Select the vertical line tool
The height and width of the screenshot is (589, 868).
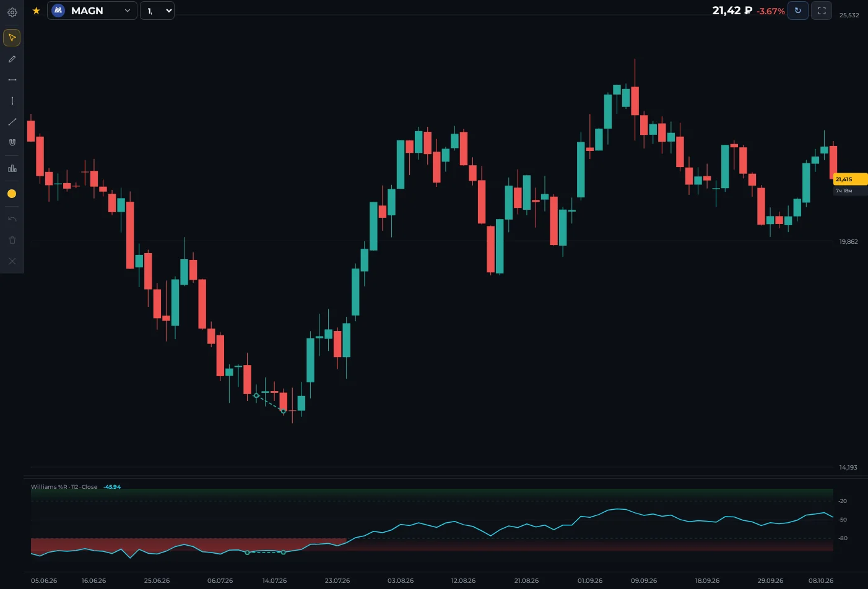pyautogui.click(x=12, y=101)
